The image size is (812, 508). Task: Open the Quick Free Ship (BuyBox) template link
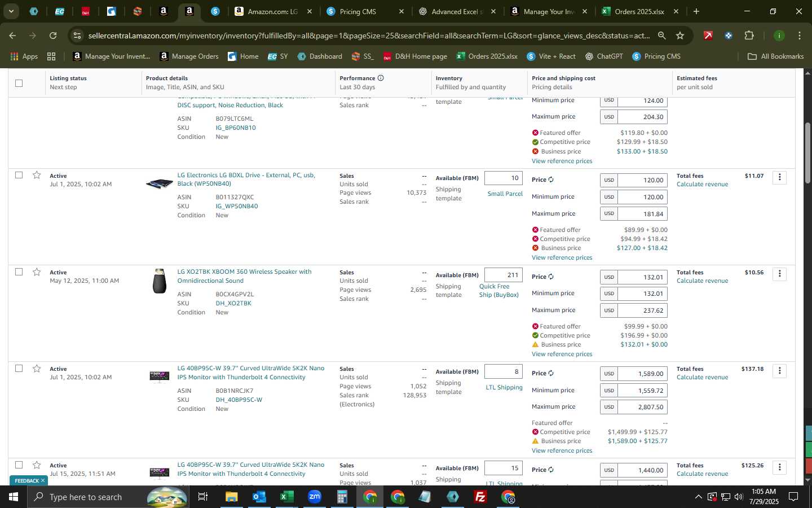coord(499,291)
